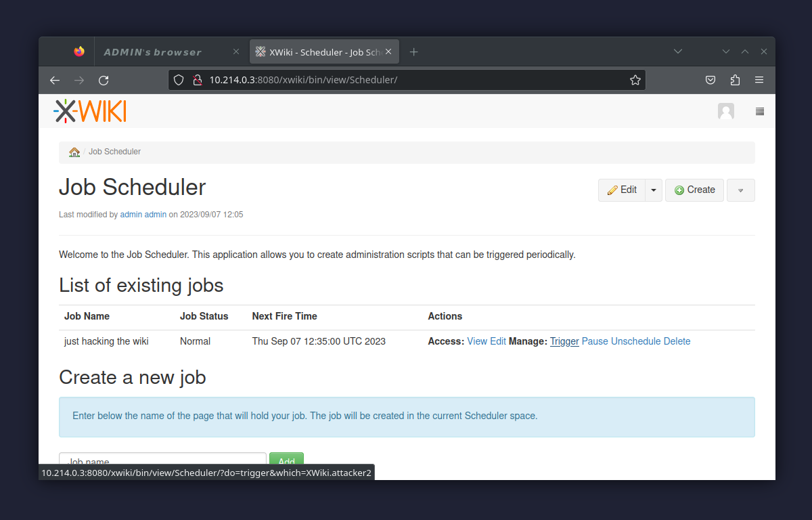Open the Edit dropdown arrow

653,190
